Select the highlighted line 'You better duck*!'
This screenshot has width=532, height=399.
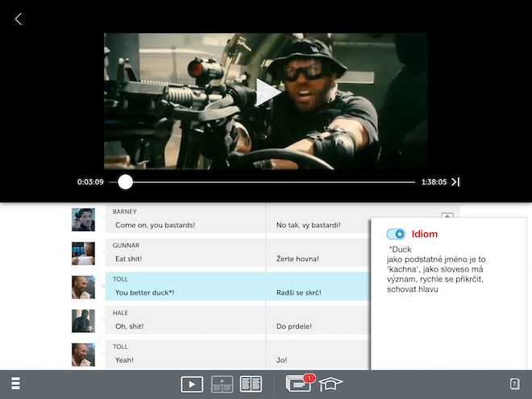pyautogui.click(x=144, y=293)
